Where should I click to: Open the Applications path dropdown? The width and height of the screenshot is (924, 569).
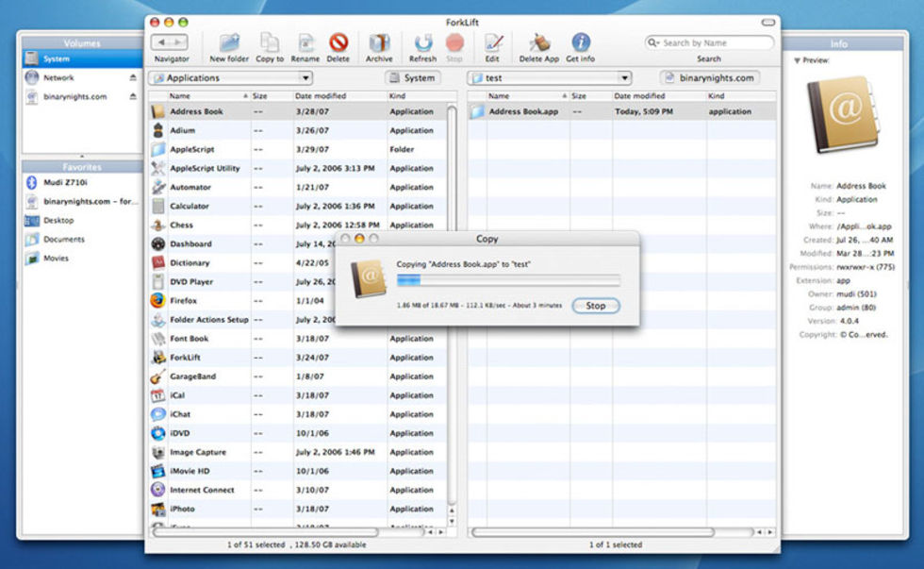tap(231, 78)
